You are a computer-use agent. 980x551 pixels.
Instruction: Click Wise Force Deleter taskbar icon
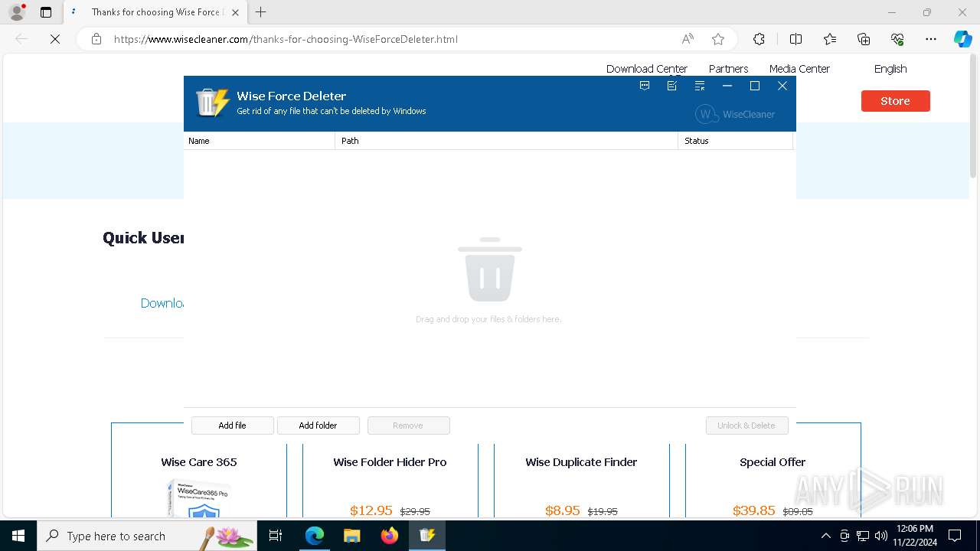pos(426,536)
